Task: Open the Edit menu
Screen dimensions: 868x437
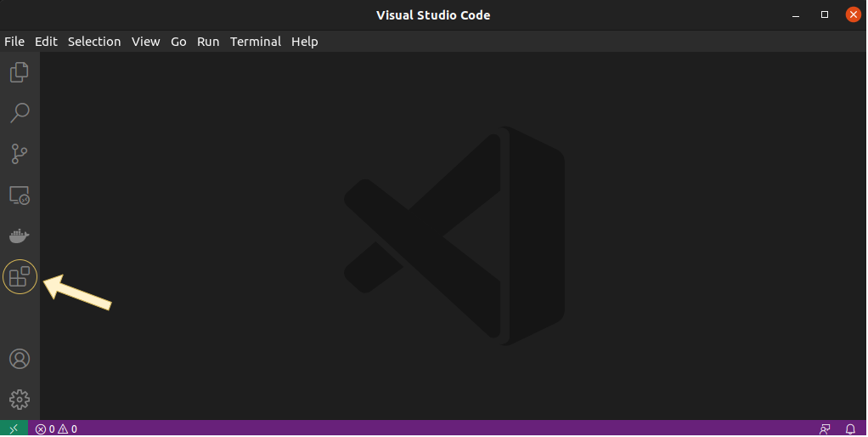Action: pos(46,42)
